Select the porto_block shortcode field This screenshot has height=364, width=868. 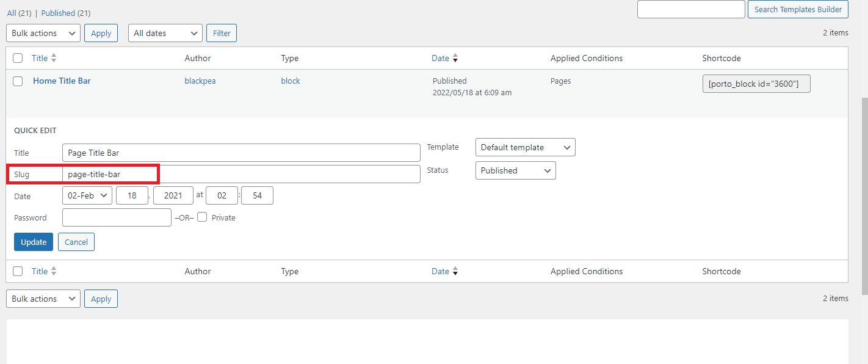point(756,84)
